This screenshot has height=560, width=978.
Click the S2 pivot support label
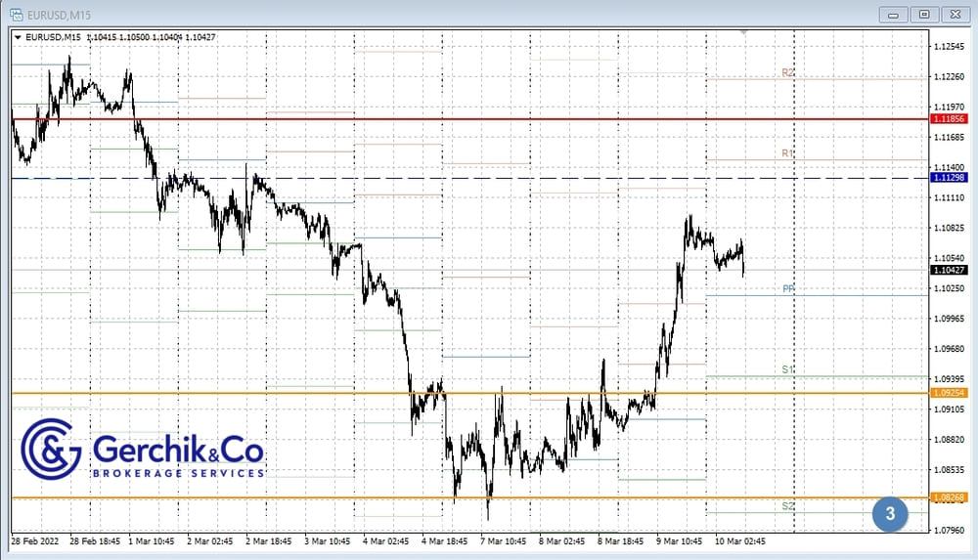point(787,506)
